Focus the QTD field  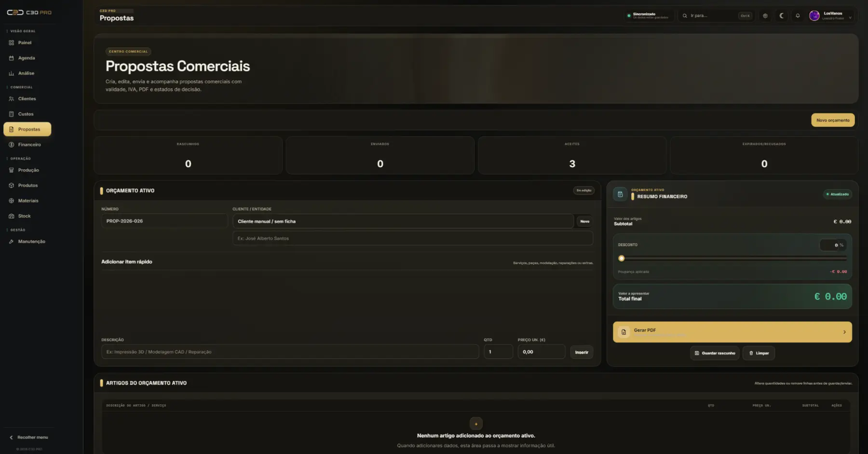(x=498, y=352)
